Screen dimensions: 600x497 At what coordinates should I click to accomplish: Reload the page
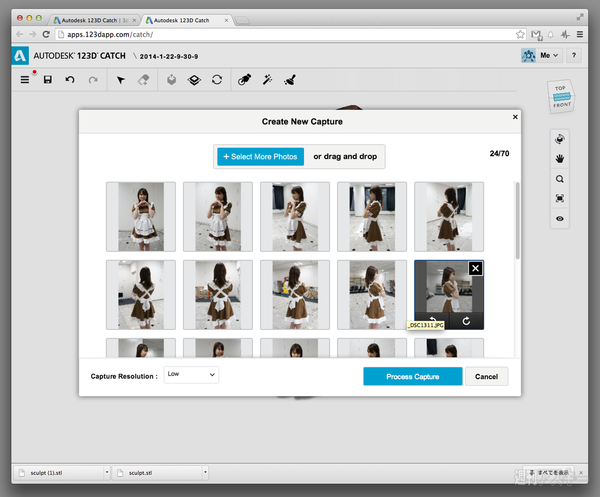pyautogui.click(x=46, y=34)
